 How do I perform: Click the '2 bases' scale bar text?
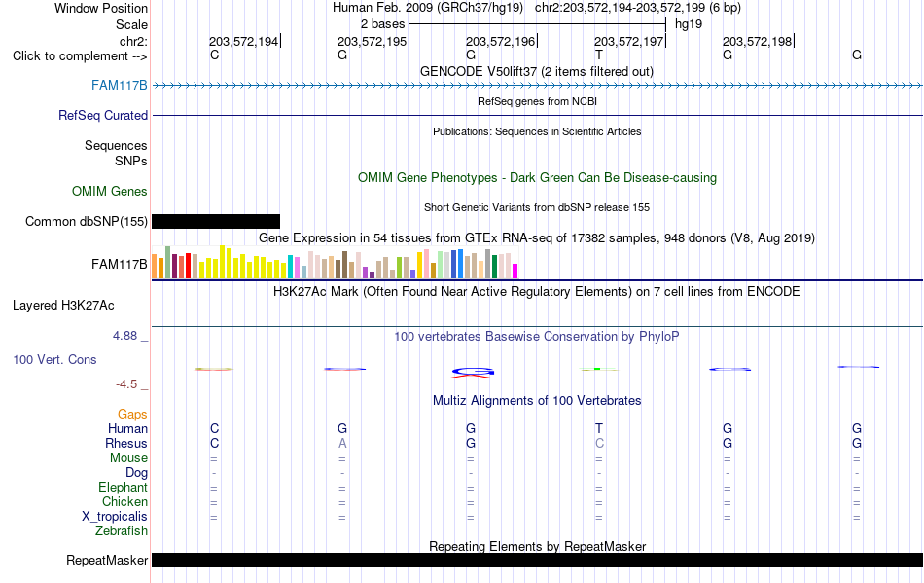tap(383, 24)
